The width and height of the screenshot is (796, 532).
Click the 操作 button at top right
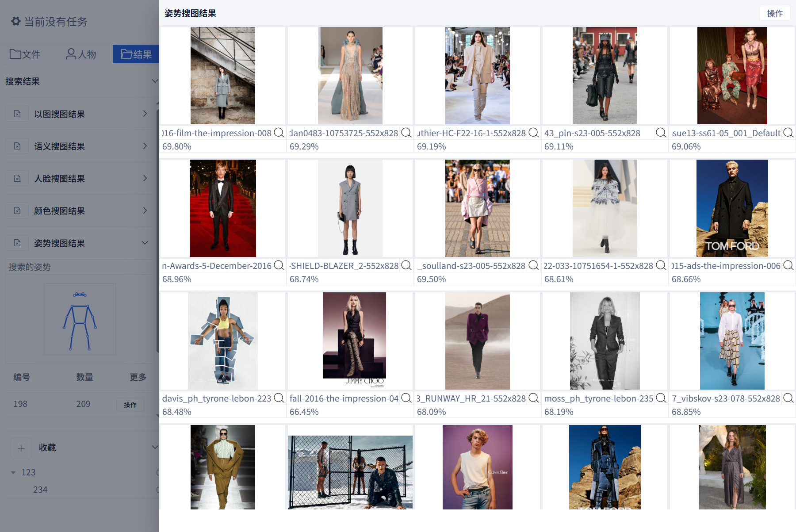tap(775, 13)
